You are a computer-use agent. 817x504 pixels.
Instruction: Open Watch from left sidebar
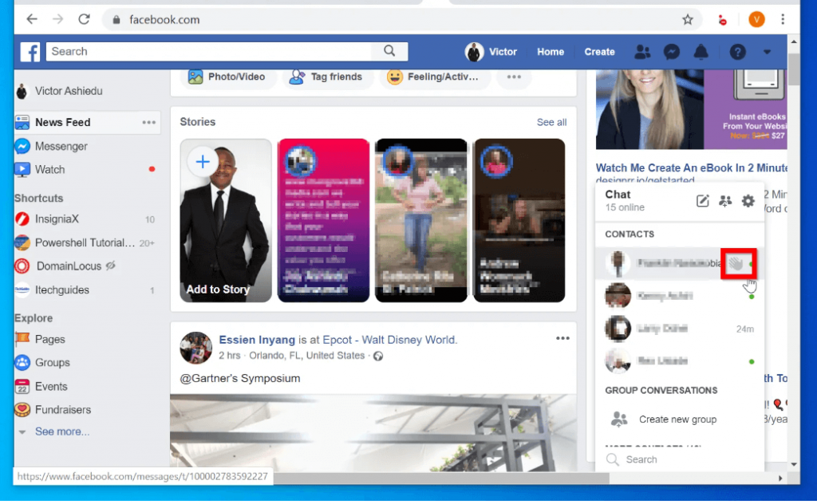49,170
